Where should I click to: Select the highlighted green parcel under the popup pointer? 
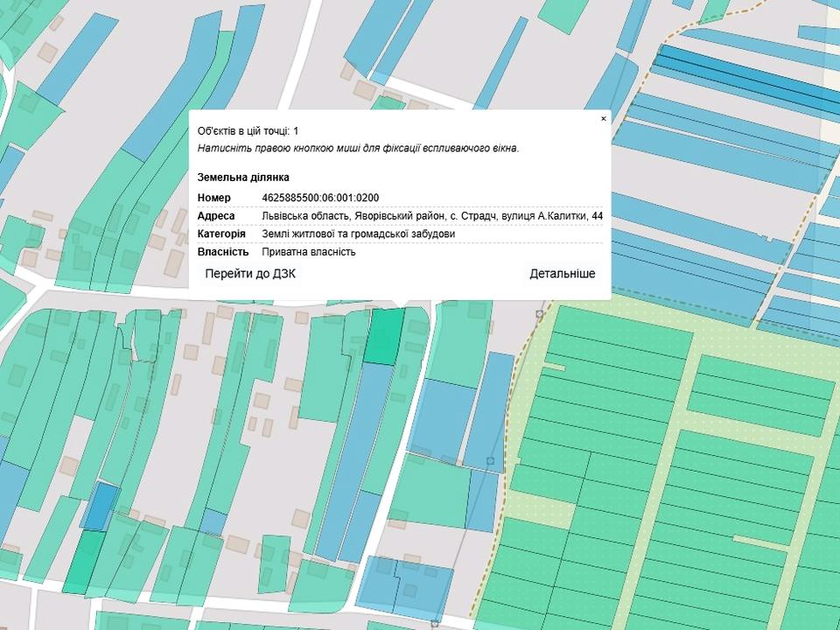click(384, 337)
